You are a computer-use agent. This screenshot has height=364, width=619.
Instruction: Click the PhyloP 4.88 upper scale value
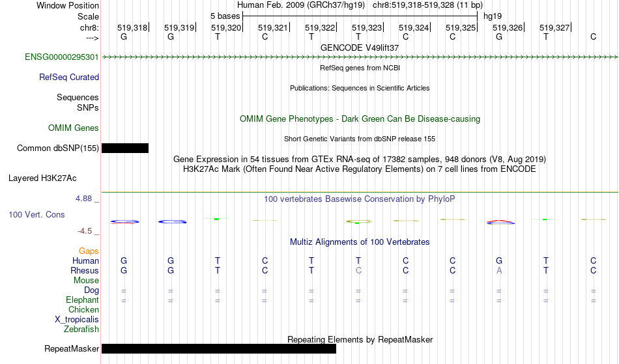point(83,199)
